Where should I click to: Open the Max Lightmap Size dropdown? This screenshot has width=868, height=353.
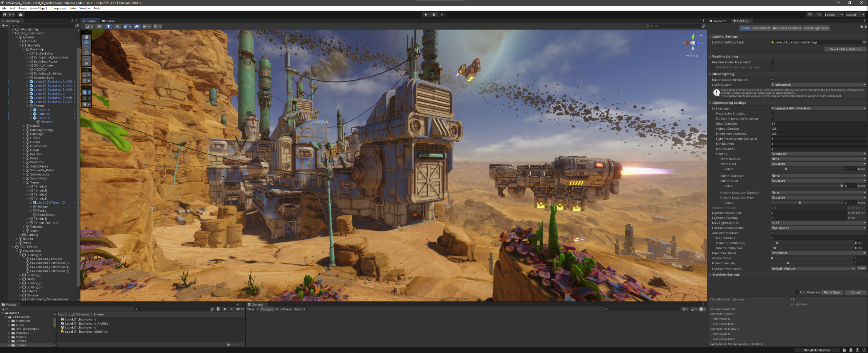[x=818, y=222]
